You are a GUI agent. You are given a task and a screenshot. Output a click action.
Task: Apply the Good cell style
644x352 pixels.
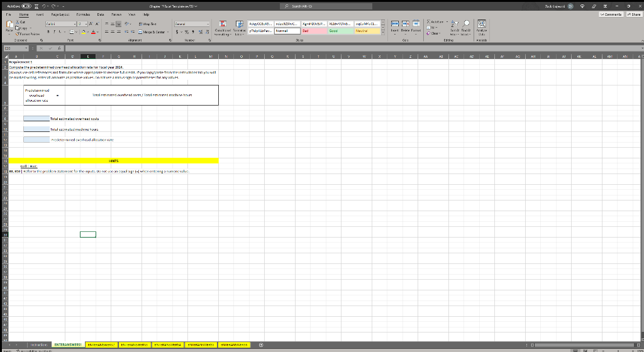click(x=340, y=31)
